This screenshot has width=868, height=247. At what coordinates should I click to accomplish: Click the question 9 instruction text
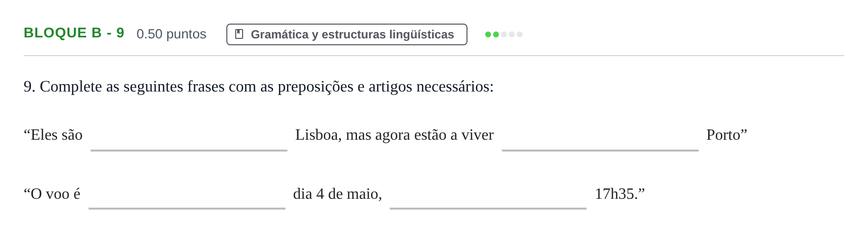tap(258, 87)
